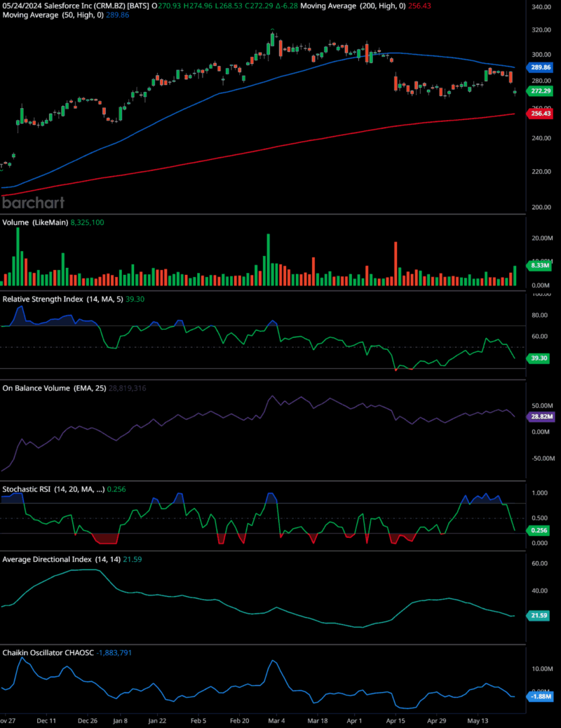This screenshot has height=728, width=561.
Task: Select the On Balance Volume reading 28,819,316
Action: (x=127, y=388)
